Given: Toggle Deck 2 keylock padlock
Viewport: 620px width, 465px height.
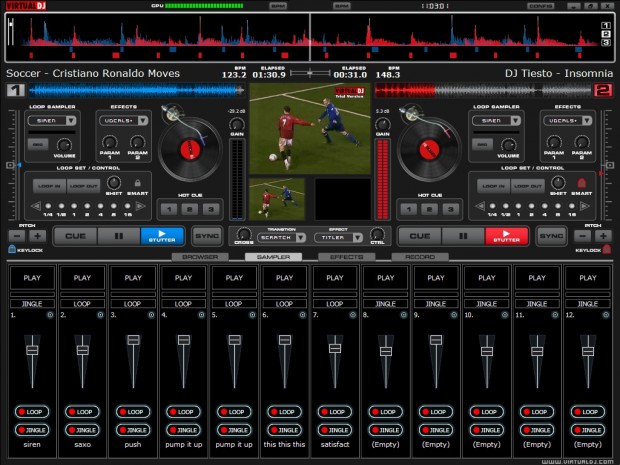Looking at the screenshot, I should (607, 250).
